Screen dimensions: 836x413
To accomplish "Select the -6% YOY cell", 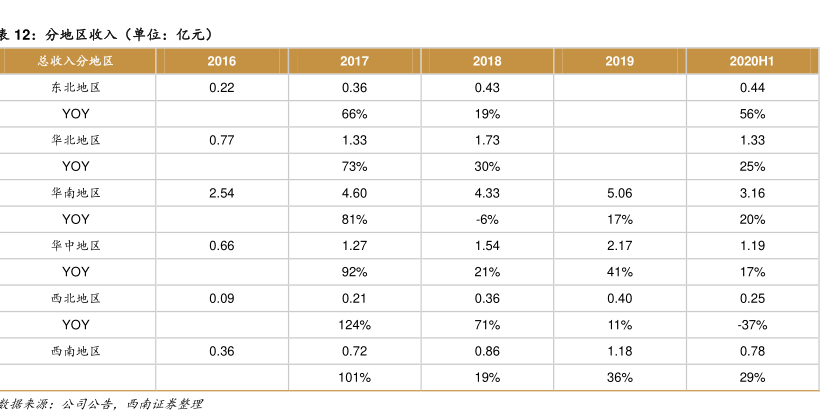I will point(487,219).
